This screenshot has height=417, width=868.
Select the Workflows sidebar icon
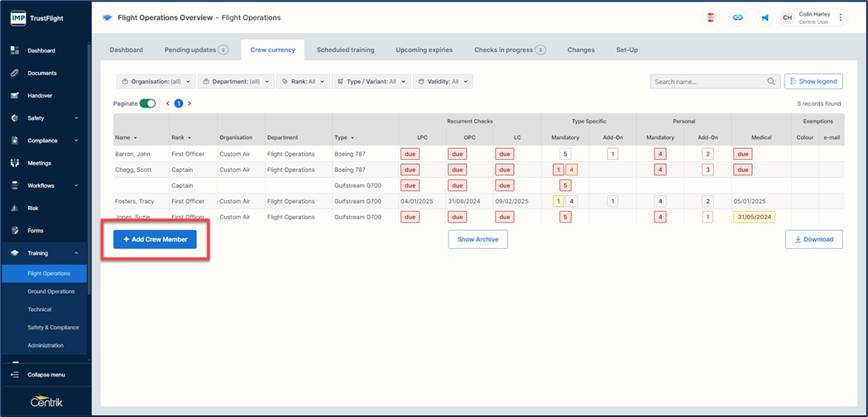coord(15,185)
